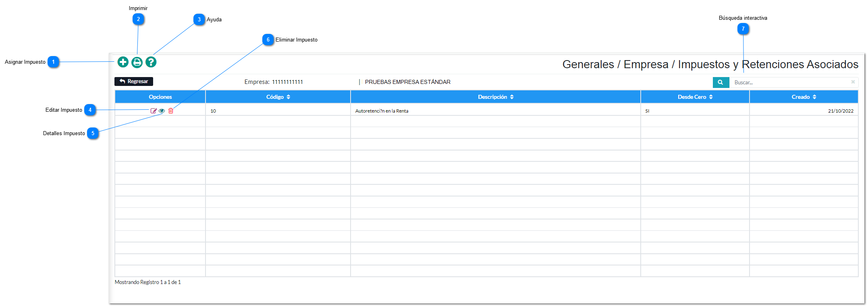Screen dimensions: 868x307
Task: Clear the search box with the x icon
Action: 853,82
